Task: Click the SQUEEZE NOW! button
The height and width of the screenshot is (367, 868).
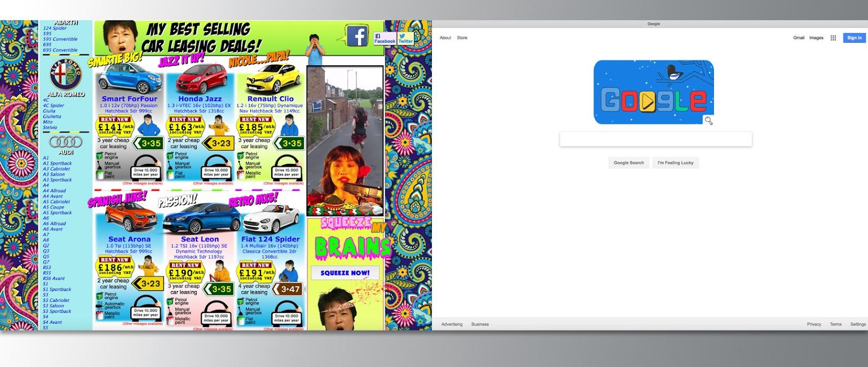Action: click(x=345, y=273)
